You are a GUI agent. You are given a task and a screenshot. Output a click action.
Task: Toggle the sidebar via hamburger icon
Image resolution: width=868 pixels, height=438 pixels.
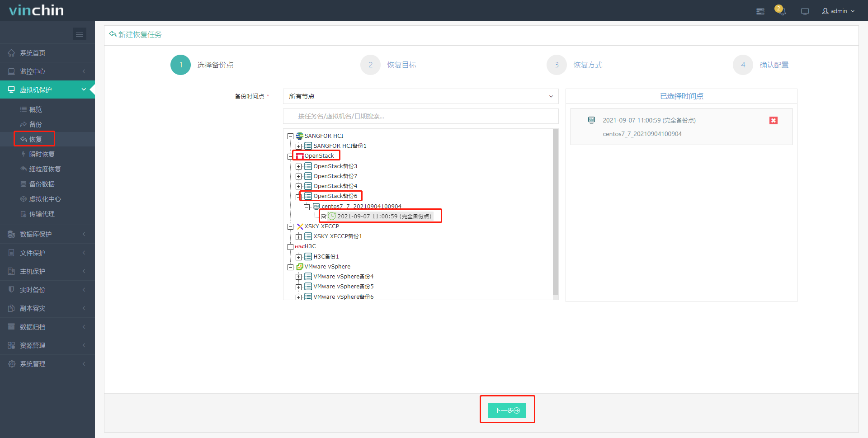[x=80, y=33]
